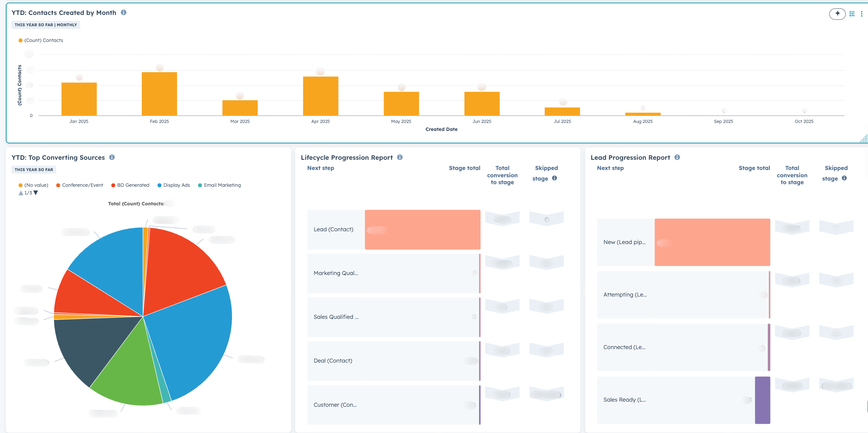Click the AI sparkle assistant button
The width and height of the screenshot is (868, 433).
click(837, 14)
